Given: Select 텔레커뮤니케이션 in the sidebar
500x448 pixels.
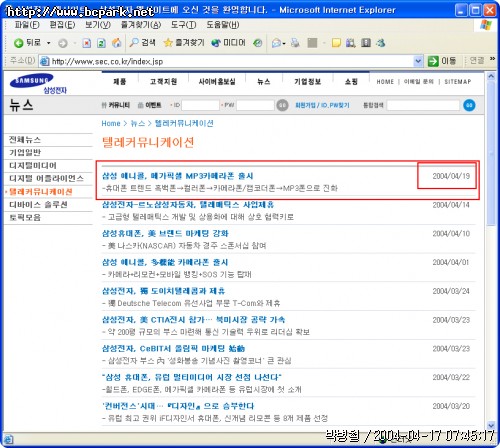Looking at the screenshot, I should [x=40, y=191].
